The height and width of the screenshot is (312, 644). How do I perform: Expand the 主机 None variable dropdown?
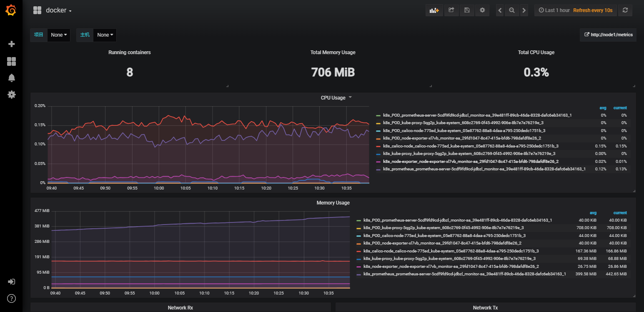point(105,35)
